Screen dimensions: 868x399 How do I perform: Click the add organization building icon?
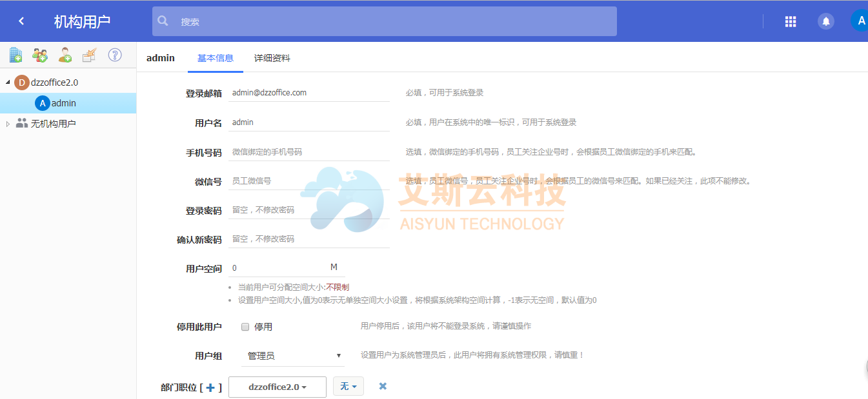coord(15,55)
